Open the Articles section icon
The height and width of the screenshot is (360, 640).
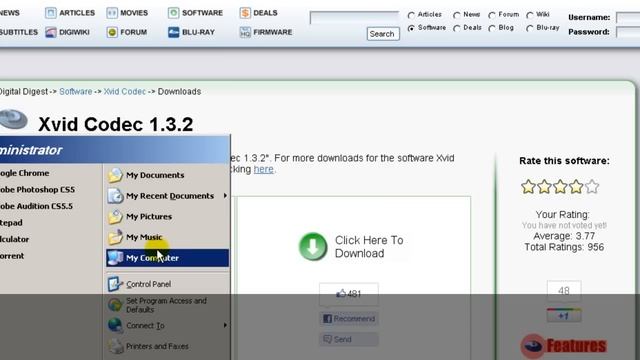point(51,13)
